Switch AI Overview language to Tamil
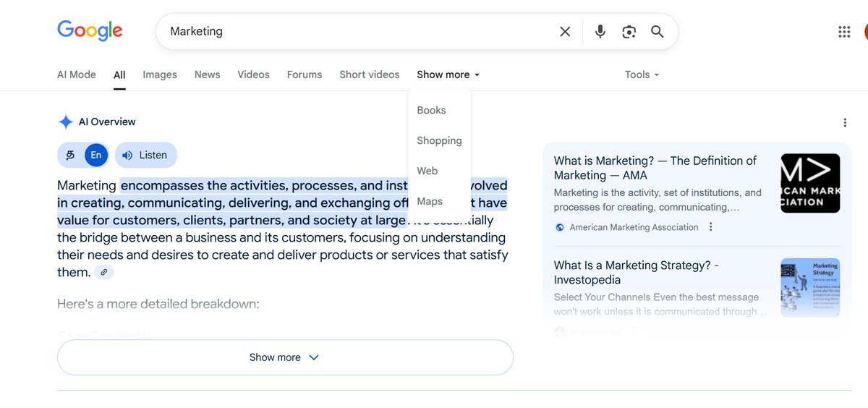 (x=70, y=155)
